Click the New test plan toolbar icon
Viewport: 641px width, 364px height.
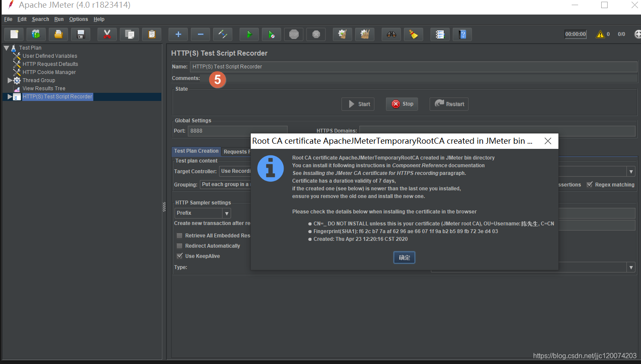14,34
